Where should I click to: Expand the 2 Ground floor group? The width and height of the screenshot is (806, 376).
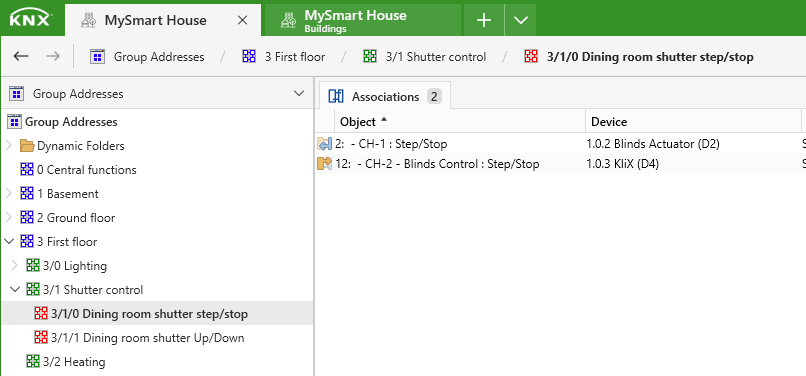pos(9,218)
